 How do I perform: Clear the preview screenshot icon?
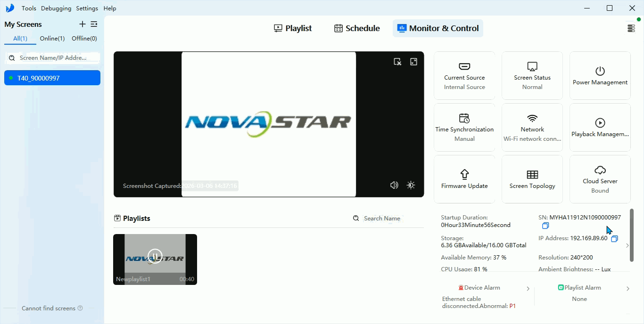[x=397, y=62]
